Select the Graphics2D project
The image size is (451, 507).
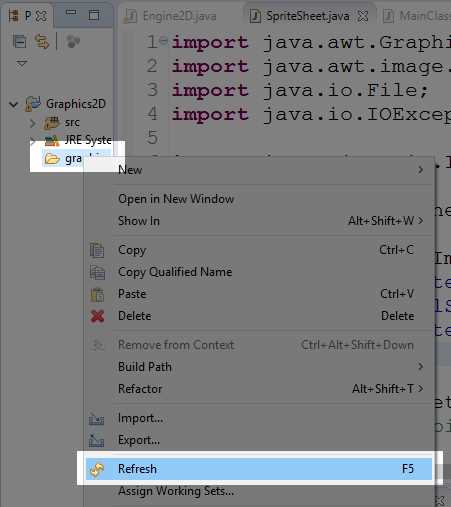click(x=76, y=104)
